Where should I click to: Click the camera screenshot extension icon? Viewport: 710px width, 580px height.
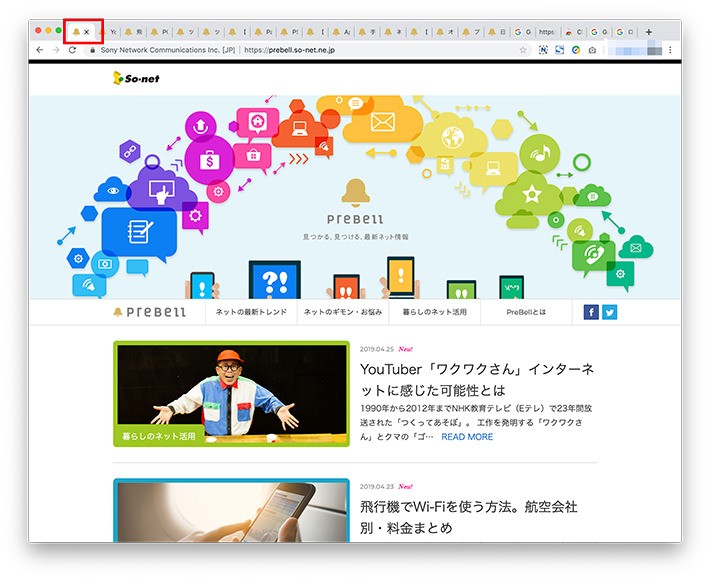coord(592,50)
